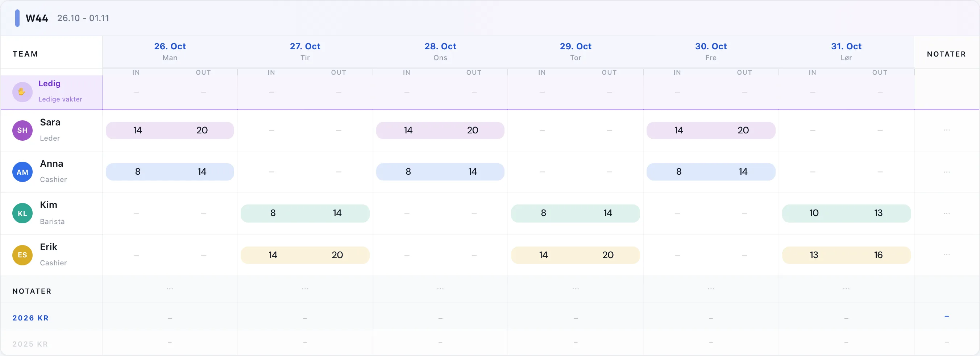Click Anna's blue AM avatar

(22, 172)
